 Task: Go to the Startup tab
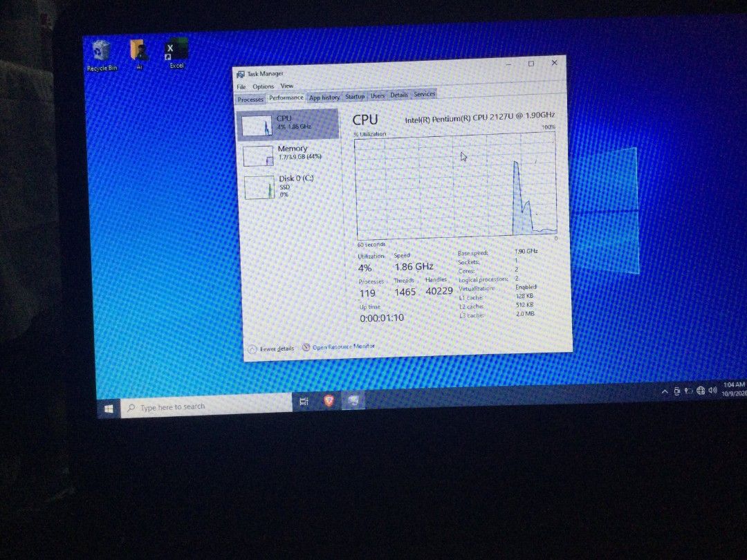(355, 96)
